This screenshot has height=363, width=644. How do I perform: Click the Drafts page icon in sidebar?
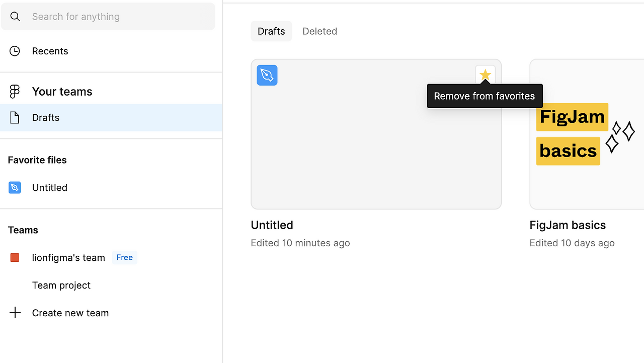point(15,118)
